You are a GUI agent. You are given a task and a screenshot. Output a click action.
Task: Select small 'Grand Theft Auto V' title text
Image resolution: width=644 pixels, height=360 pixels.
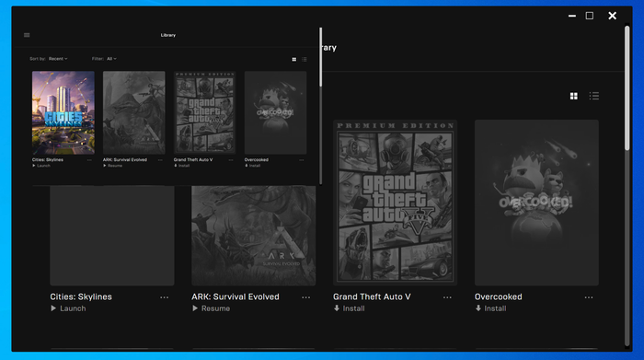coord(193,160)
